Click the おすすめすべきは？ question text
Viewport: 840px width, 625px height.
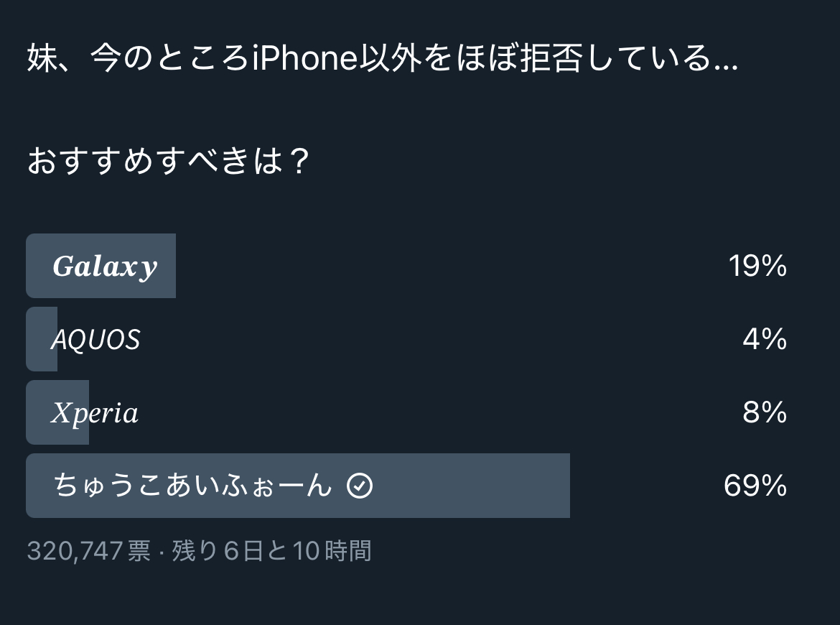168,160
